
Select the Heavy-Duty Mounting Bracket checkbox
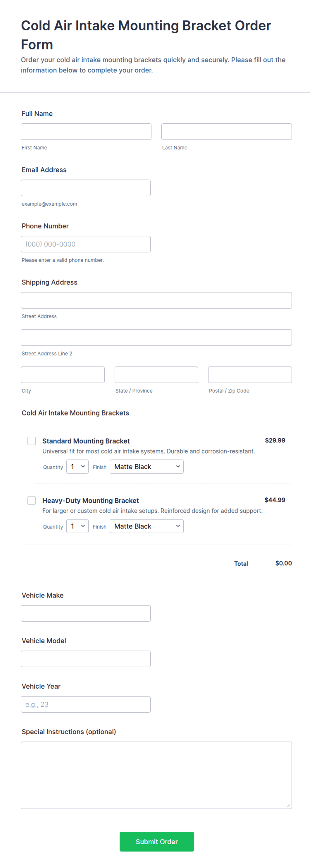[x=32, y=501]
